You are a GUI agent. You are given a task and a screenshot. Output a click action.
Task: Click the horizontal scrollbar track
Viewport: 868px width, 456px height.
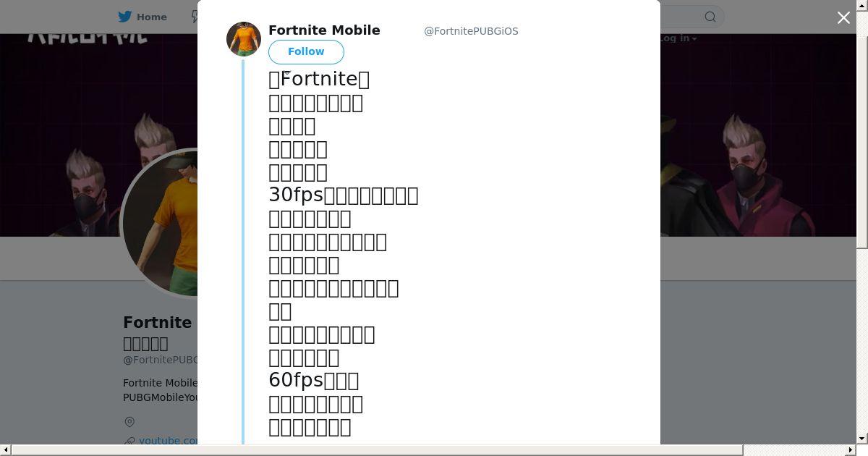434,450
